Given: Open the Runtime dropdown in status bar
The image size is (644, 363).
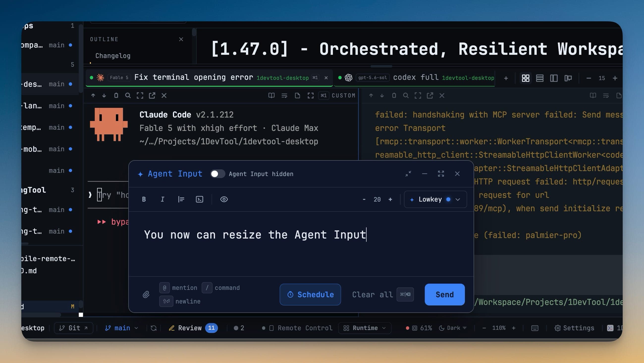Looking at the screenshot, I should (x=365, y=328).
